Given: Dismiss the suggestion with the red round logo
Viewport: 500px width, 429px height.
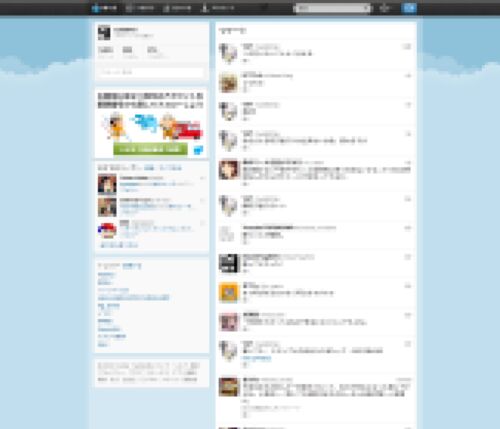Looking at the screenshot, I should click(202, 223).
